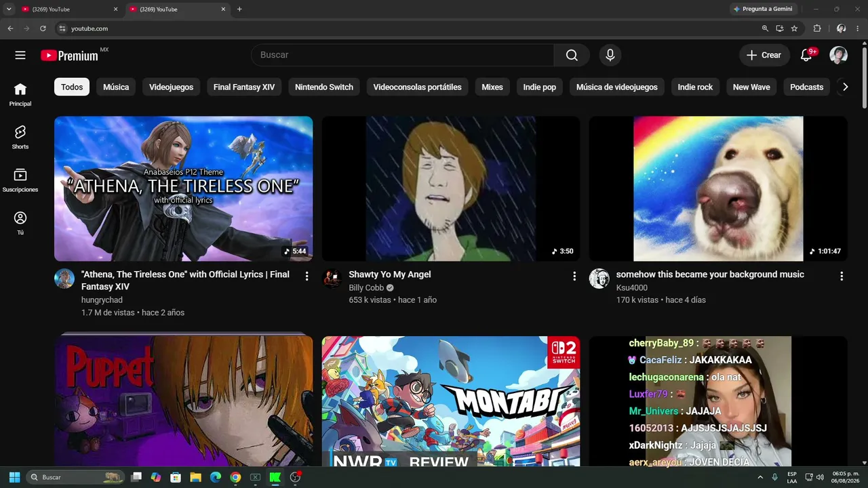This screenshot has height=488, width=868.
Task: Play the rainbow dog video thumbnail
Action: coord(718,188)
